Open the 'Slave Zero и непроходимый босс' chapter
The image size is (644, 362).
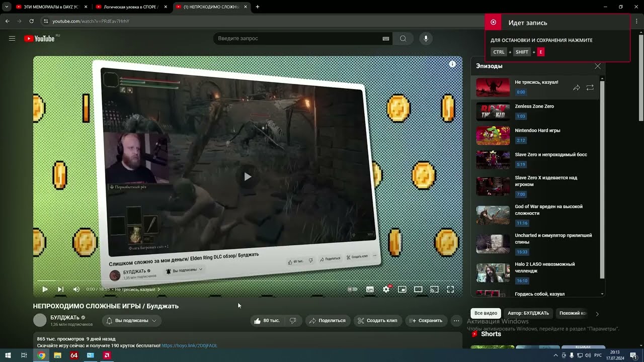[535, 160]
